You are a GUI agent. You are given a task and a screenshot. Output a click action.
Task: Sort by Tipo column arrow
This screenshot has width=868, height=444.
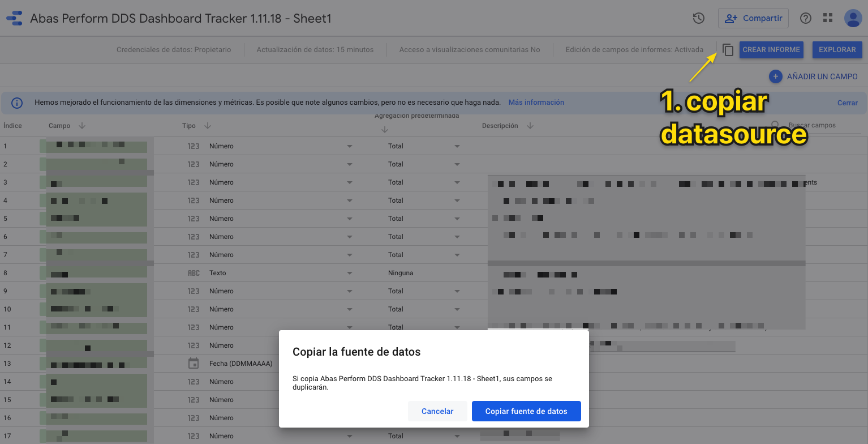pos(207,126)
